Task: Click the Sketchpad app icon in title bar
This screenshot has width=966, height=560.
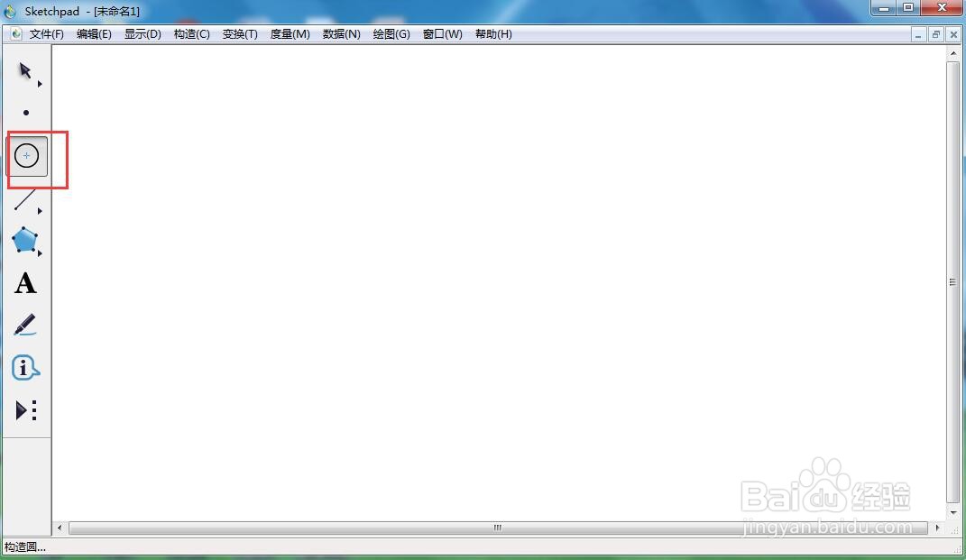Action: tap(10, 11)
